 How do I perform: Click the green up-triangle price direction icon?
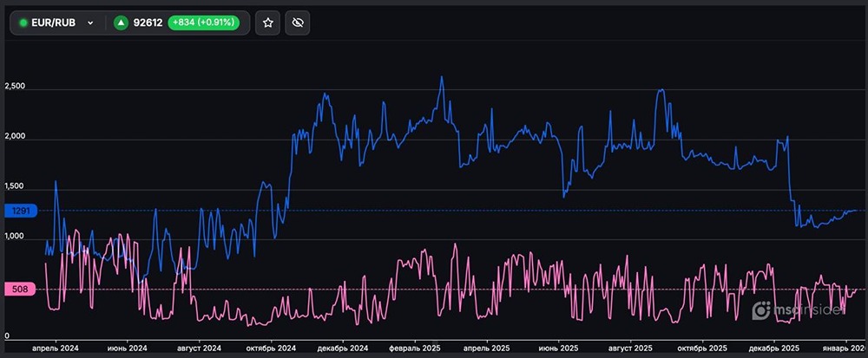tap(121, 23)
